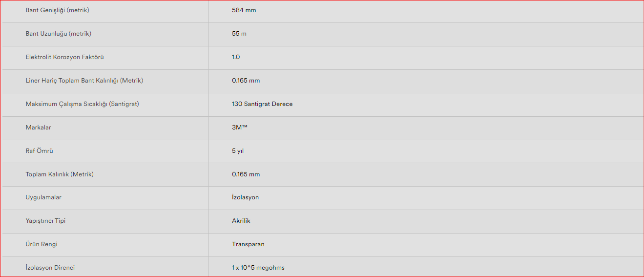Click the "İzolasyon" value next to Uygulamalar
Screen dimensions: 644x277
tap(245, 197)
